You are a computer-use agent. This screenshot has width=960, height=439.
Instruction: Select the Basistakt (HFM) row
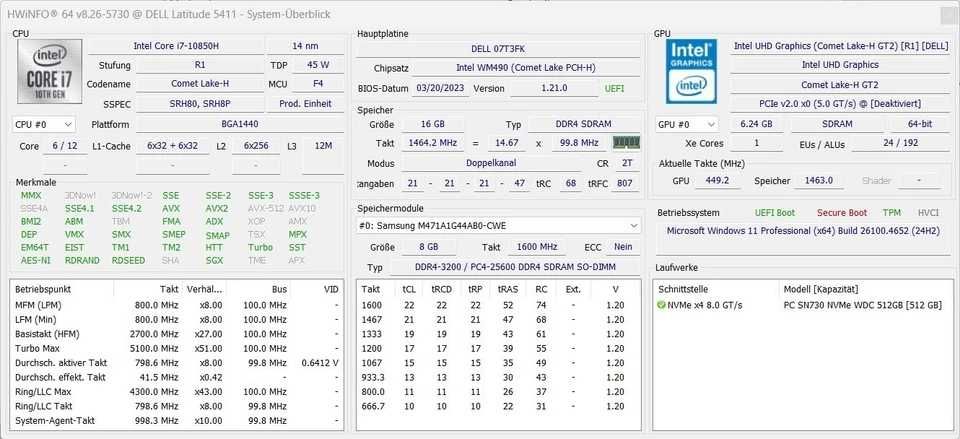pos(178,334)
